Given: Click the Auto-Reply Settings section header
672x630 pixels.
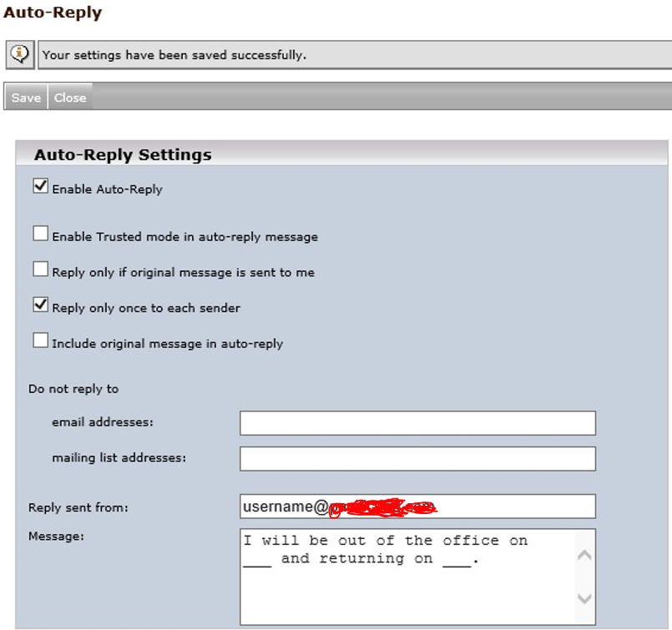Looking at the screenshot, I should [123, 154].
